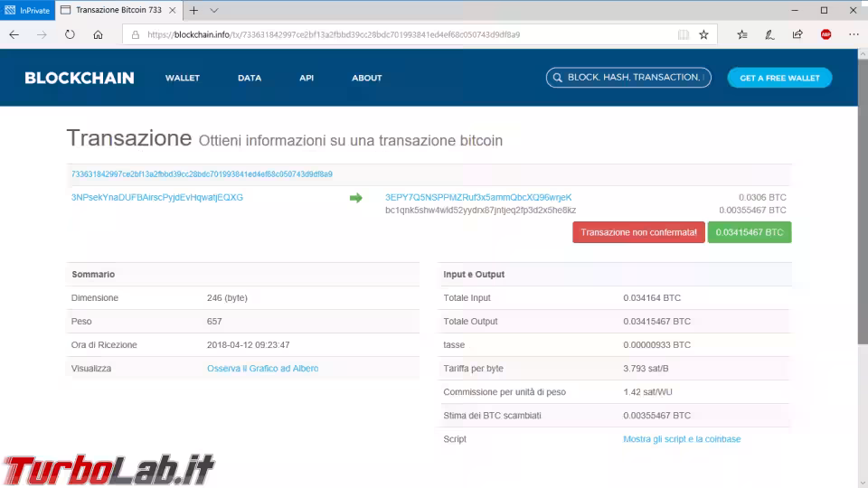The height and width of the screenshot is (488, 868).
Task: Open the browser home page icon
Action: coord(98,34)
